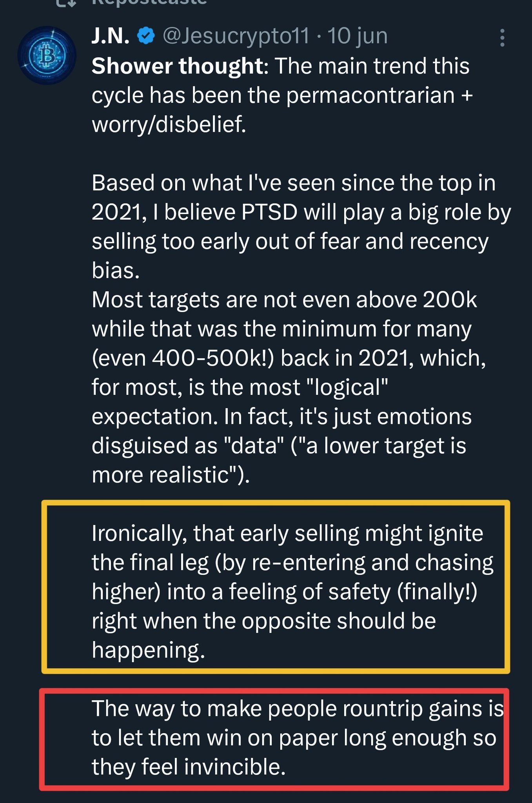Open the J.N. display name profile

110,36
